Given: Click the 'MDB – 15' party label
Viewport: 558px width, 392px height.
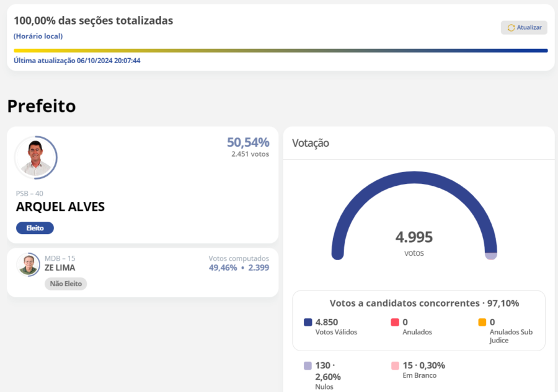Looking at the screenshot, I should coord(60,258).
